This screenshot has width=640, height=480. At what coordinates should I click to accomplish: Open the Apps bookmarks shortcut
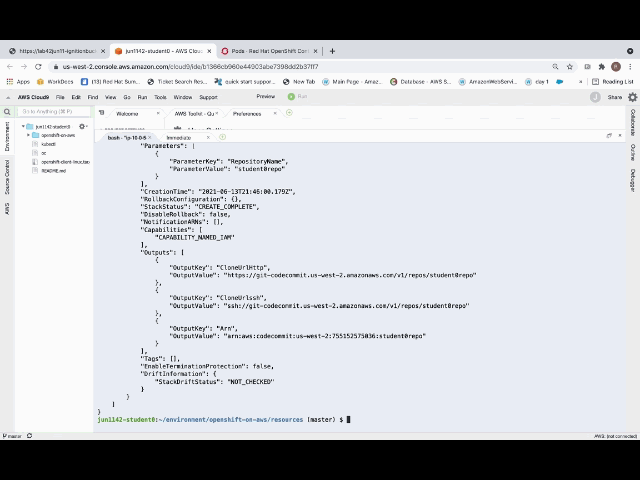[x=18, y=82]
